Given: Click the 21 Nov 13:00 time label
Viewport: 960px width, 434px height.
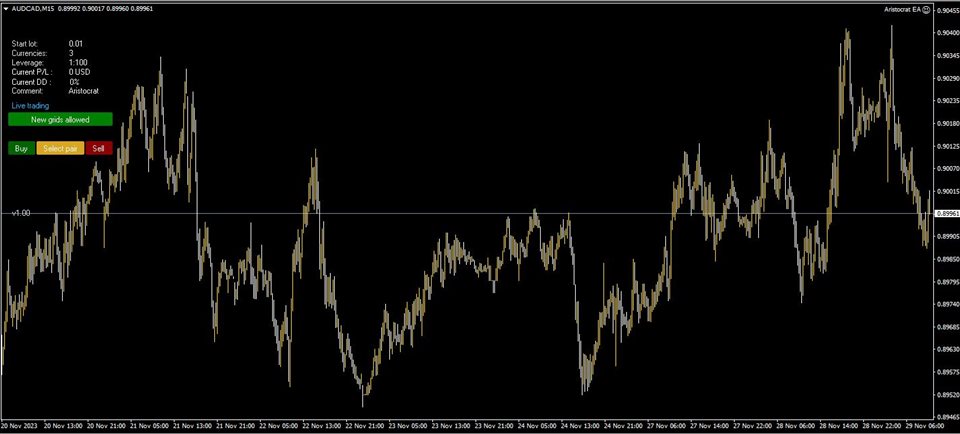Looking at the screenshot, I should [192, 425].
